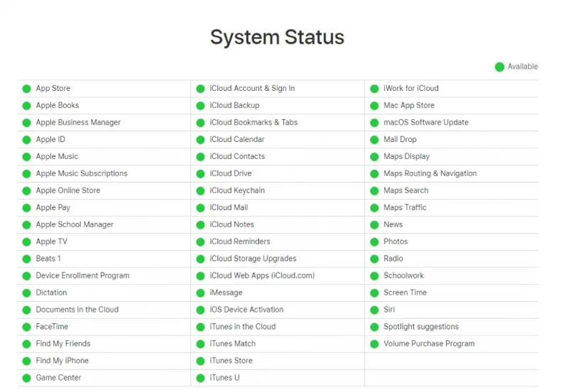Click the green dot beside Siri

click(374, 310)
